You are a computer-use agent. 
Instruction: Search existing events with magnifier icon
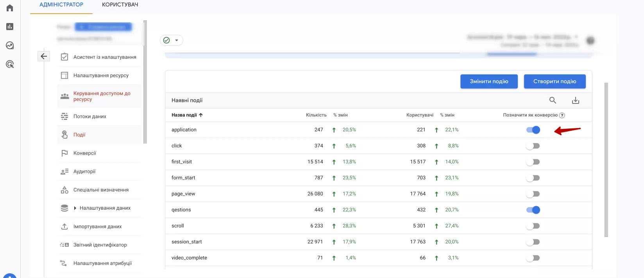click(x=553, y=100)
